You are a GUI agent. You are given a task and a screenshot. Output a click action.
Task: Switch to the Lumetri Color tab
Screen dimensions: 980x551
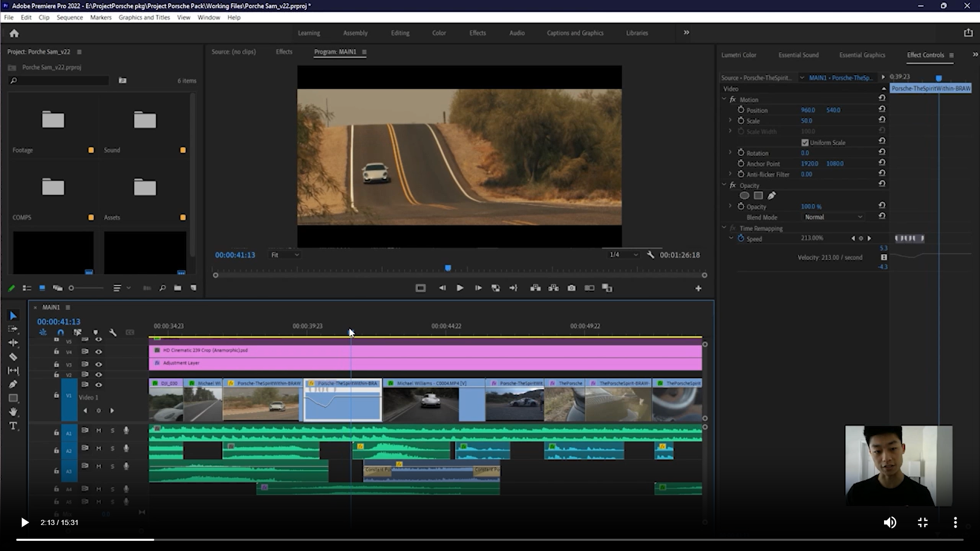pyautogui.click(x=739, y=55)
